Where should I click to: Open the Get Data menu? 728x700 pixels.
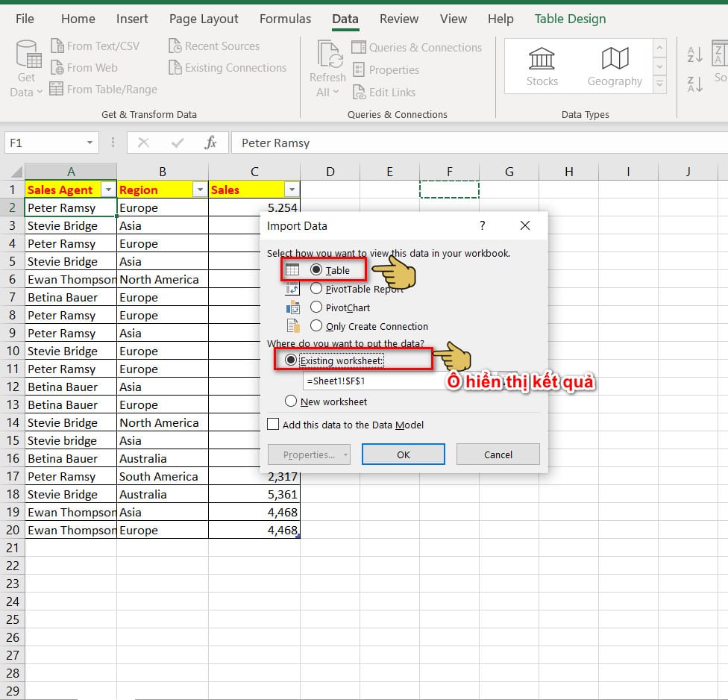pyautogui.click(x=26, y=67)
